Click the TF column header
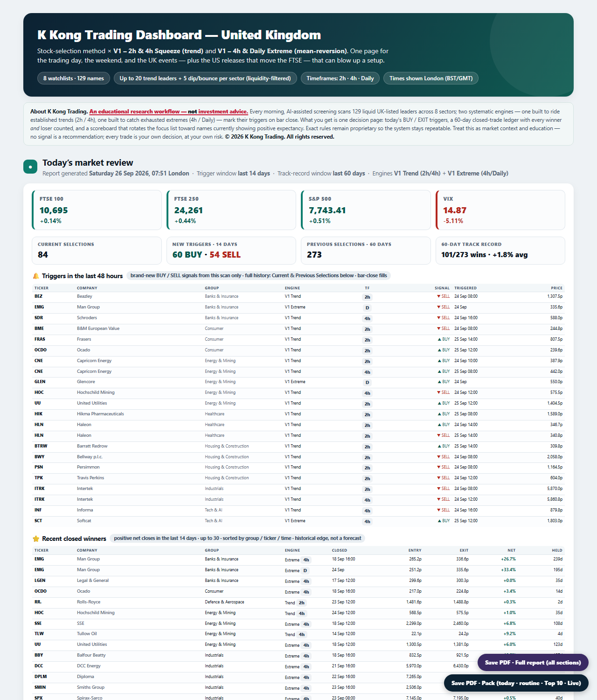Image resolution: width=597 pixels, height=700 pixels. click(x=367, y=288)
